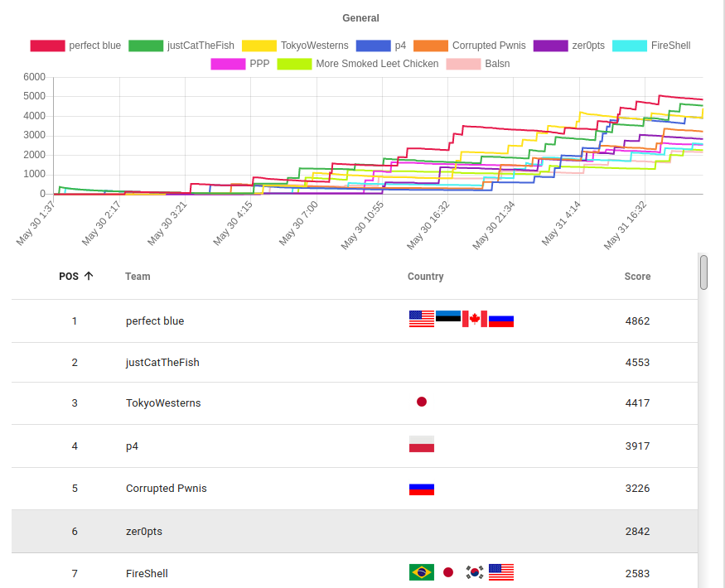725x588 pixels.
Task: Open the Corrupted Pwnis team name
Action: pyautogui.click(x=167, y=489)
